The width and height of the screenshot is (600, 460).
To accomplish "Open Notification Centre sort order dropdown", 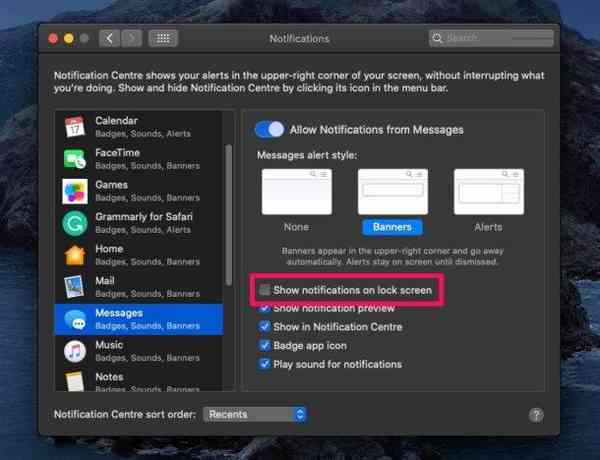I will tap(255, 414).
